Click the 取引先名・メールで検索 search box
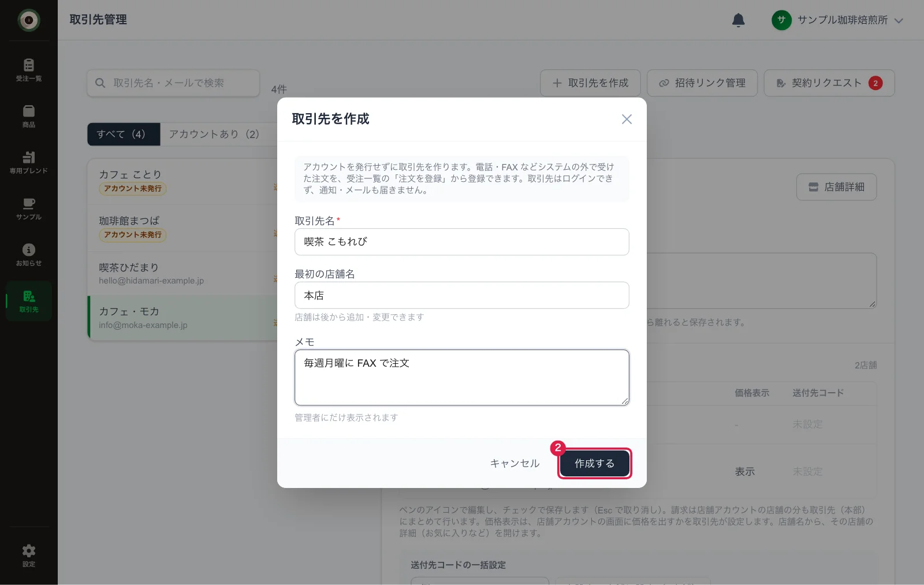This screenshot has width=924, height=585. 173,83
